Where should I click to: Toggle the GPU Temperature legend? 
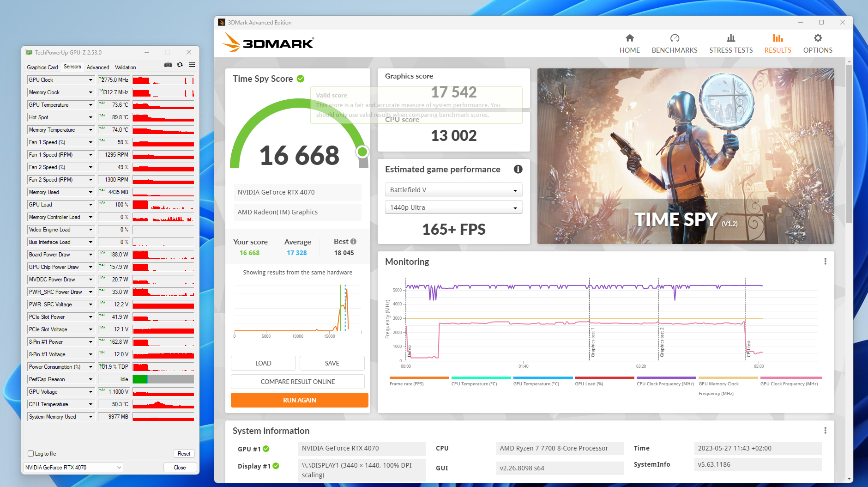pos(543,382)
